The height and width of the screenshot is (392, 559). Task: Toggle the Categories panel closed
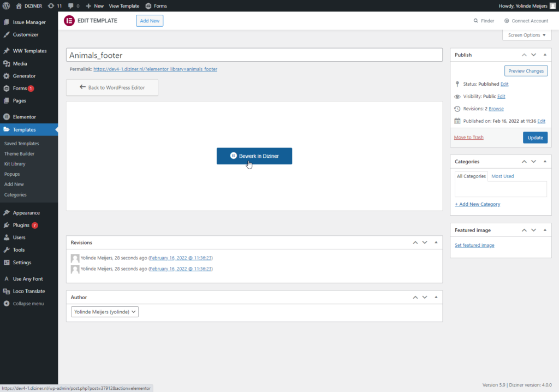click(545, 162)
